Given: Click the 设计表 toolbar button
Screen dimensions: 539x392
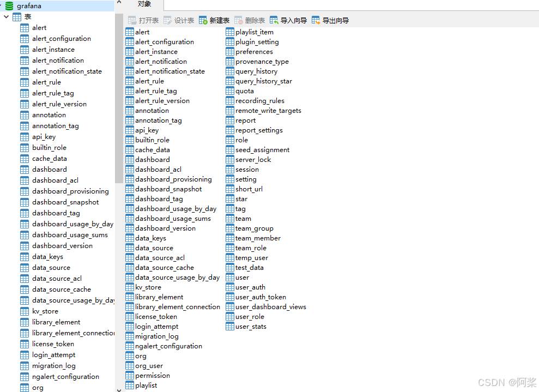Looking at the screenshot, I should pos(179,21).
